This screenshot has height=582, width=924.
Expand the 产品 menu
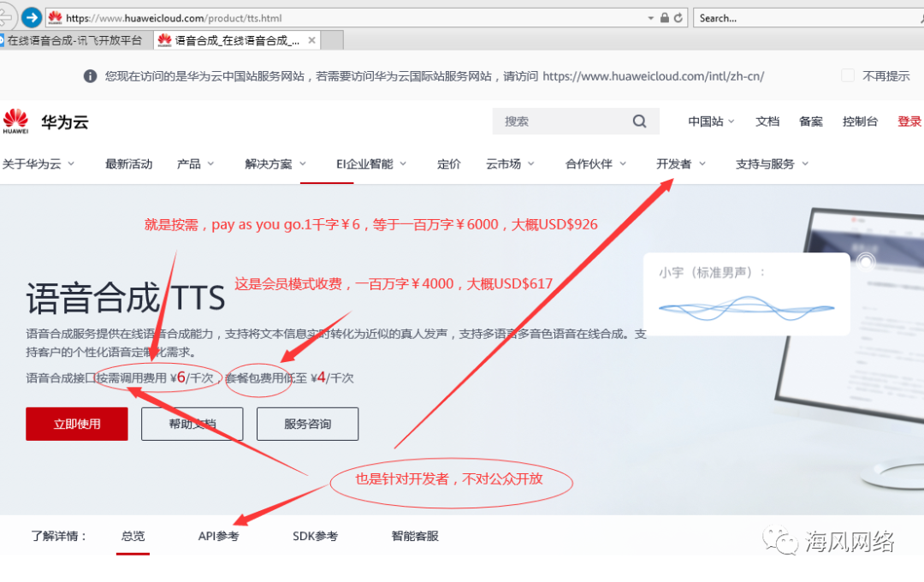coord(195,164)
